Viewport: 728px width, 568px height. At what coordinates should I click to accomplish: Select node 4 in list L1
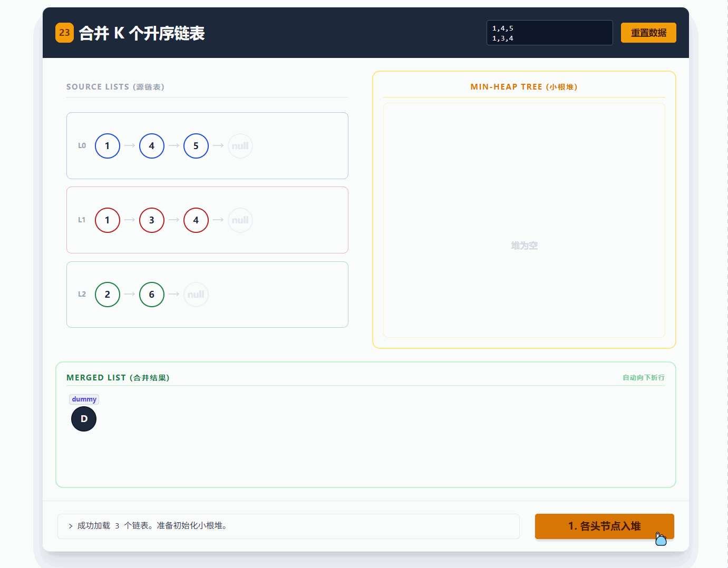pos(196,220)
